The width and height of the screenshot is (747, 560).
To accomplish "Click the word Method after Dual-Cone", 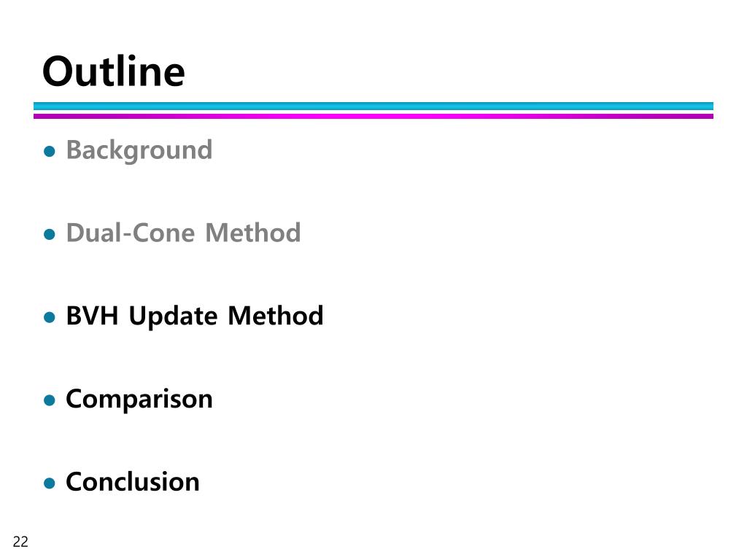I will [x=253, y=233].
